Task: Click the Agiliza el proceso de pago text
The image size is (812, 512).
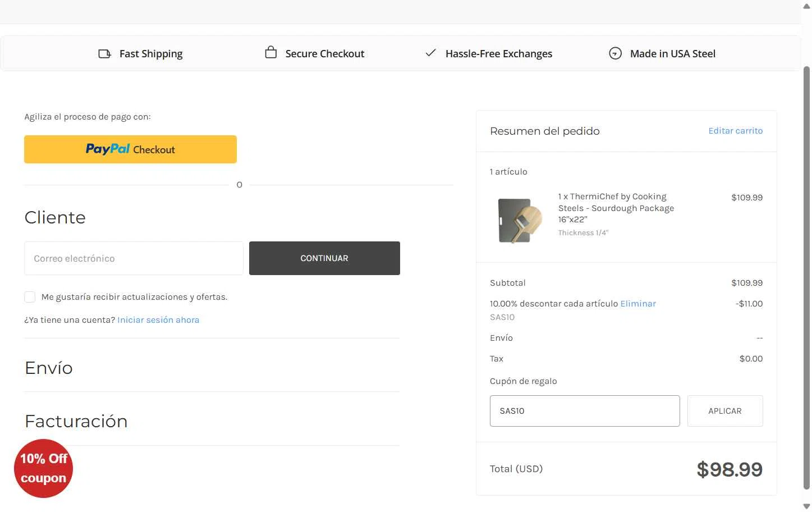Action: point(88,117)
